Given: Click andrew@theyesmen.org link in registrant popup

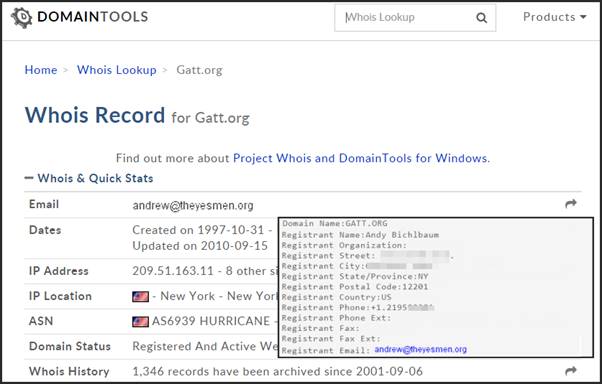Looking at the screenshot, I should pyautogui.click(x=421, y=349).
